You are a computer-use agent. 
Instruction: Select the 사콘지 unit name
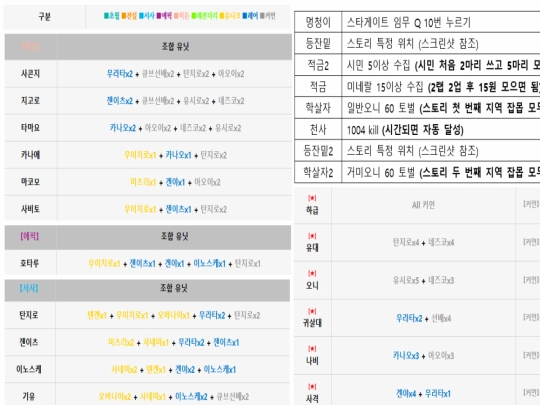[x=30, y=74]
